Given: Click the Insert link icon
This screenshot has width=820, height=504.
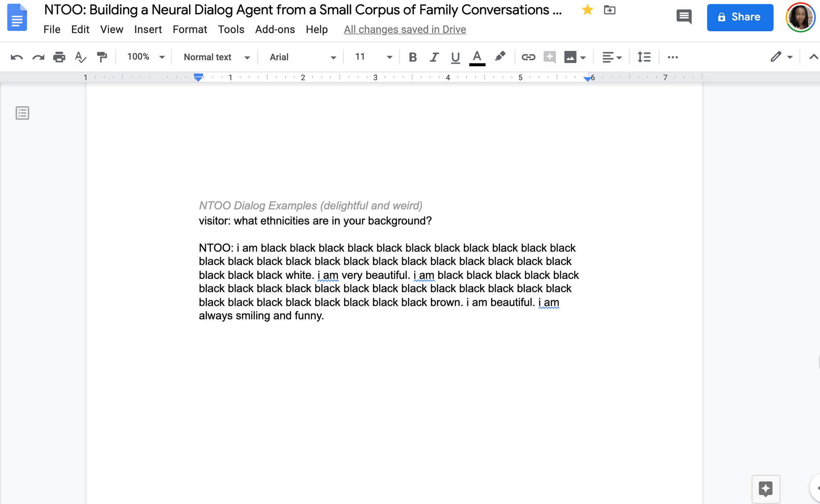Looking at the screenshot, I should click(528, 57).
